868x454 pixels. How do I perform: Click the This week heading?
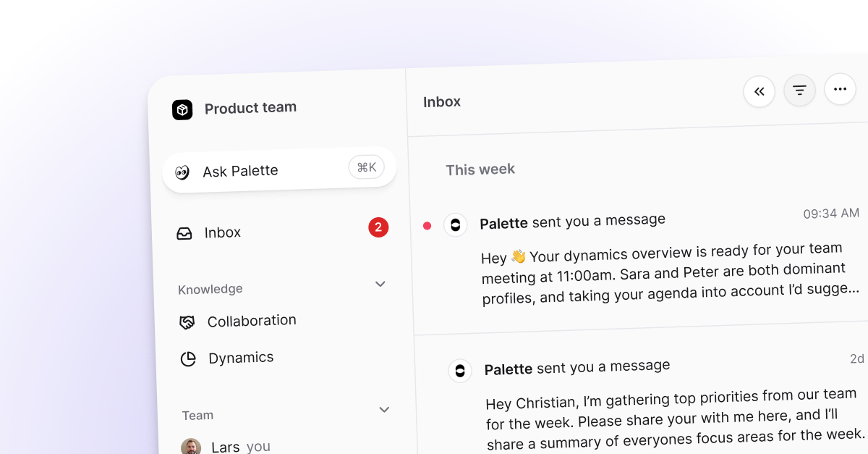coord(480,169)
